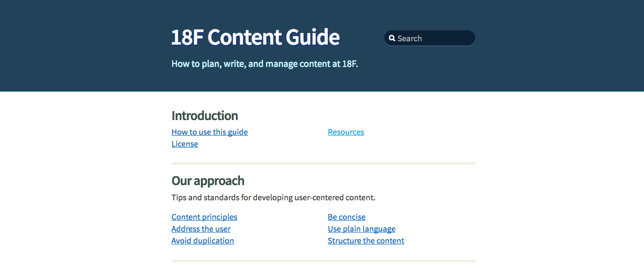Select the Our approach section heading
Screen dimensions: 644x271
[208, 181]
